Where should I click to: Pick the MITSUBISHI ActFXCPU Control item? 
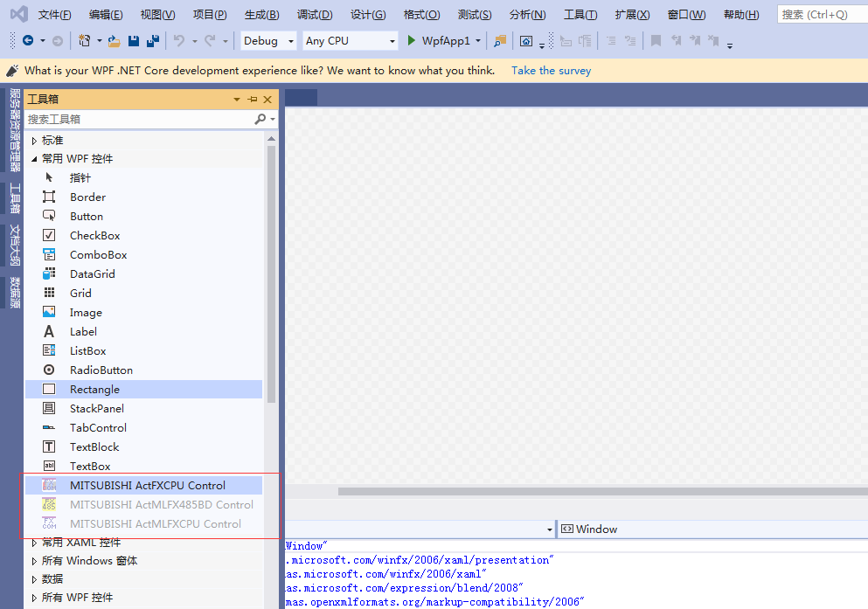(147, 485)
